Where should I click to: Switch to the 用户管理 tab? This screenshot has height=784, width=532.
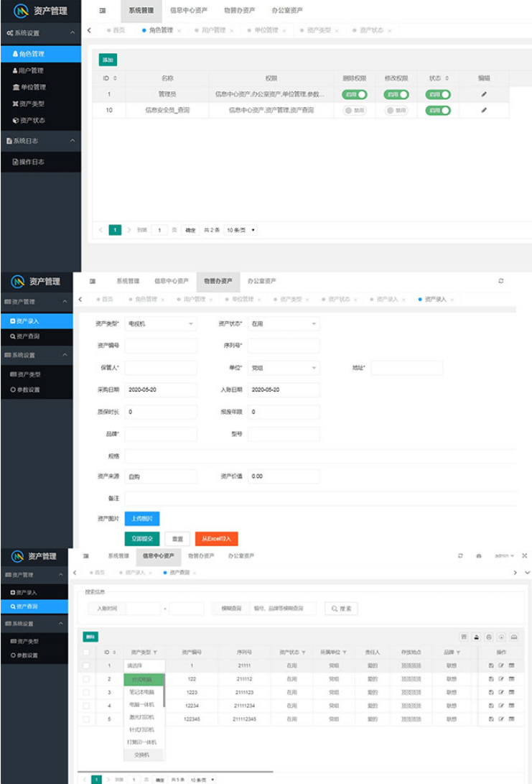pyautogui.click(x=213, y=30)
